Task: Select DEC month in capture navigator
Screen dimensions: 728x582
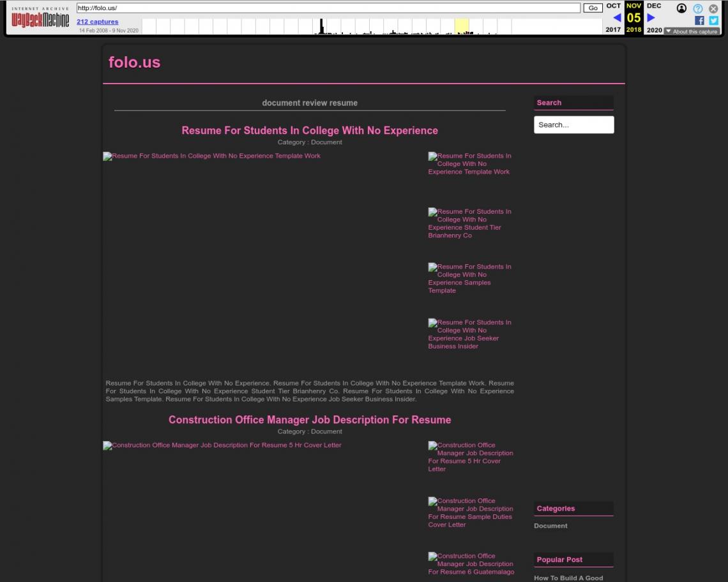Action: point(654,6)
